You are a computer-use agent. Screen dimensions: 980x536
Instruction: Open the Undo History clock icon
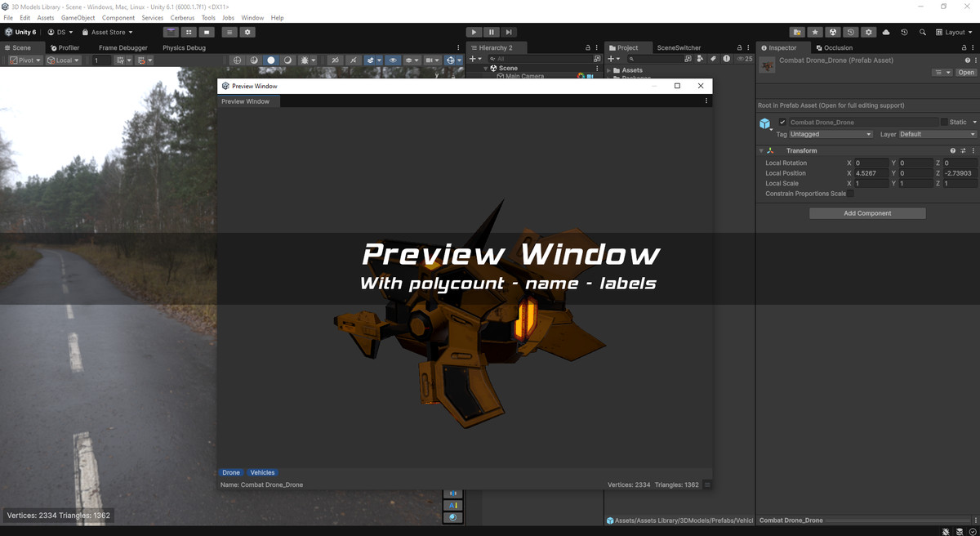[904, 32]
